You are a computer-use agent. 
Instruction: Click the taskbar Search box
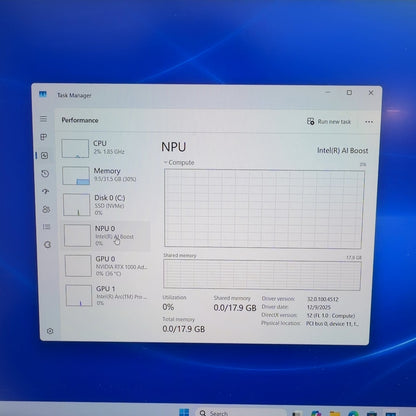[x=241, y=413]
